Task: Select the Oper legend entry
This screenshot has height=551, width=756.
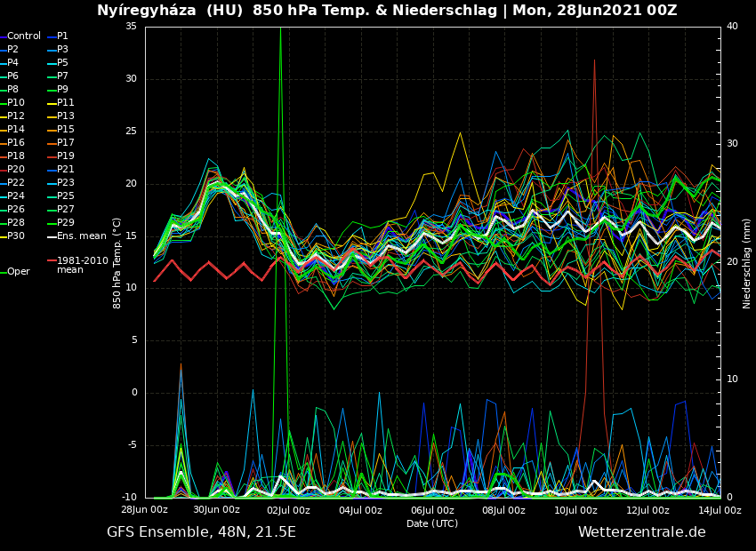Action: (18, 272)
